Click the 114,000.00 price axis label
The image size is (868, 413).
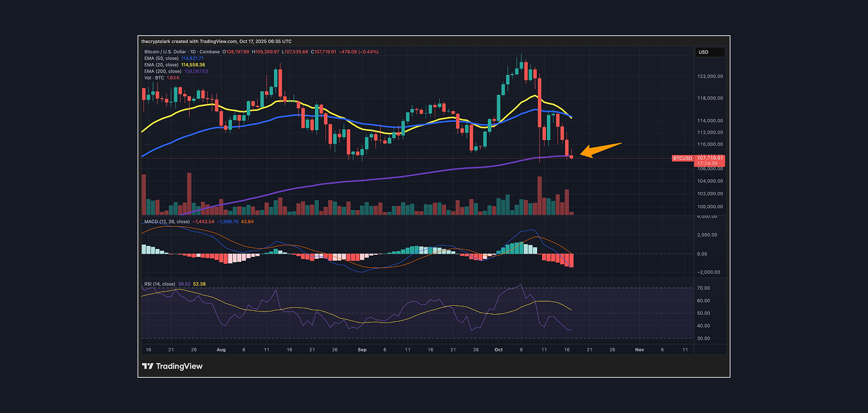(710, 121)
